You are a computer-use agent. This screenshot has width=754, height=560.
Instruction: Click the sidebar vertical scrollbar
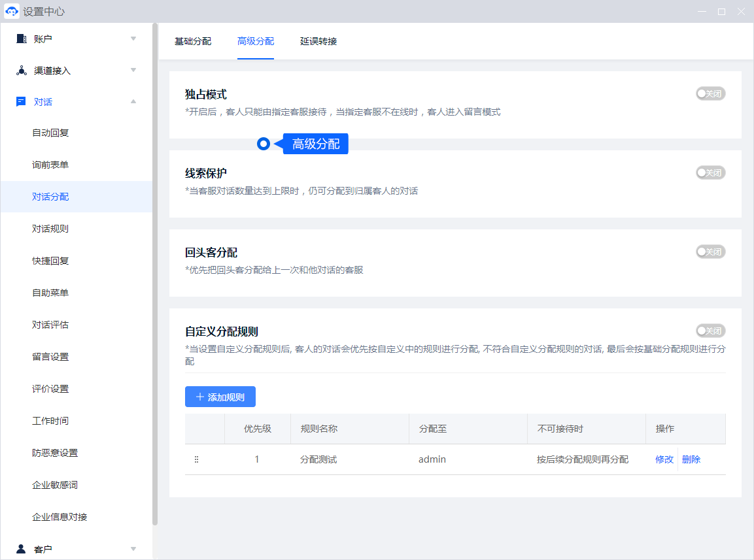point(155,274)
